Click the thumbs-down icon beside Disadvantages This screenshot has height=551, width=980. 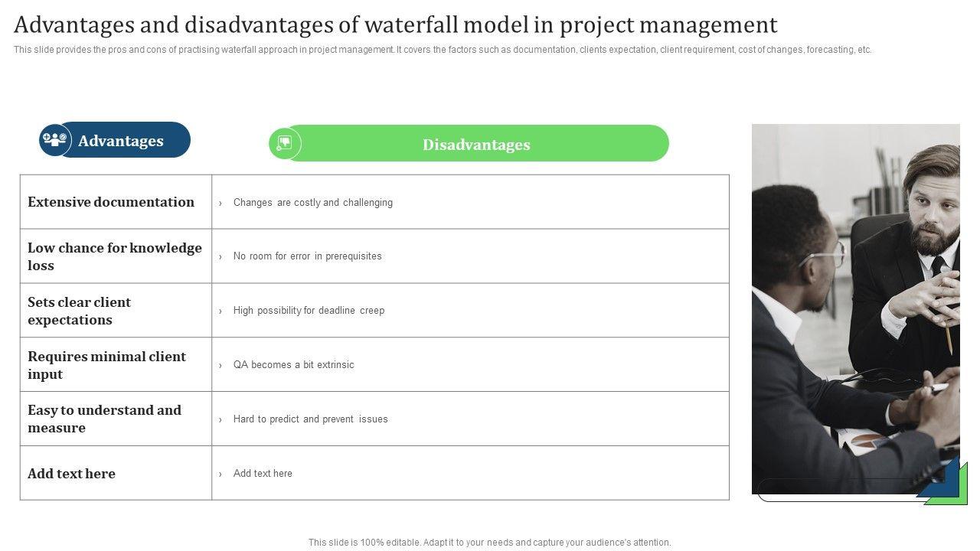285,144
